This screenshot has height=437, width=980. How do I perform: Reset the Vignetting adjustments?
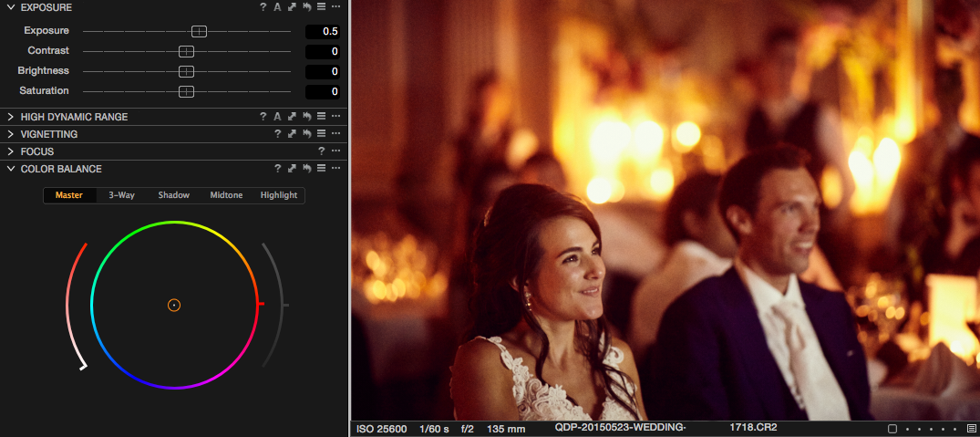pos(307,134)
